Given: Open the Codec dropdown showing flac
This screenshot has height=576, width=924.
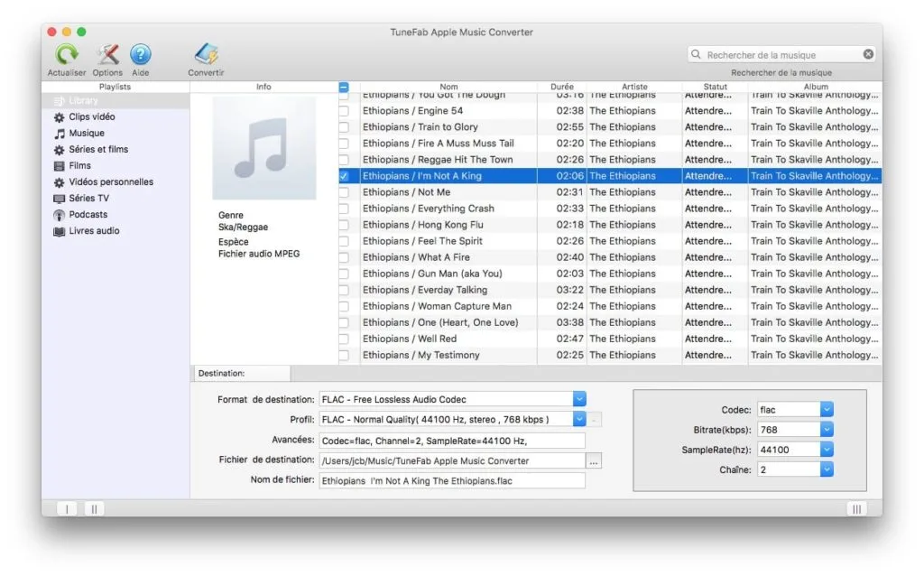Looking at the screenshot, I should (827, 409).
